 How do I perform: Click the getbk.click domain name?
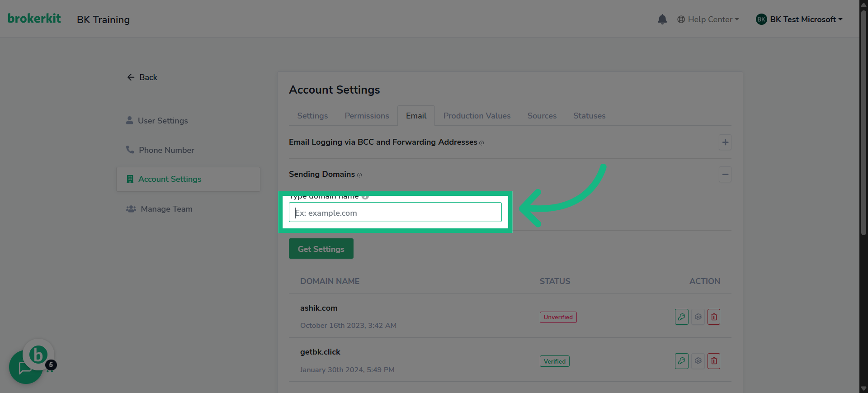(x=320, y=352)
